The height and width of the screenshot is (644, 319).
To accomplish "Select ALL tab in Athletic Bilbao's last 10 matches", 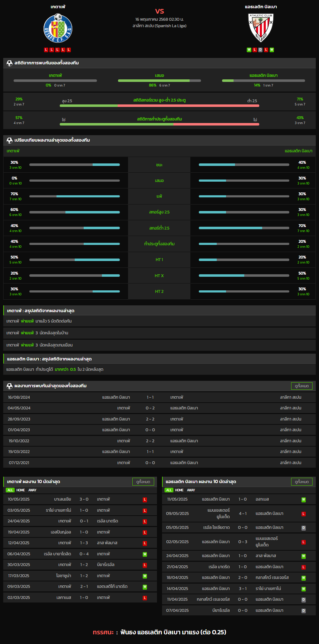I will coord(169,490).
